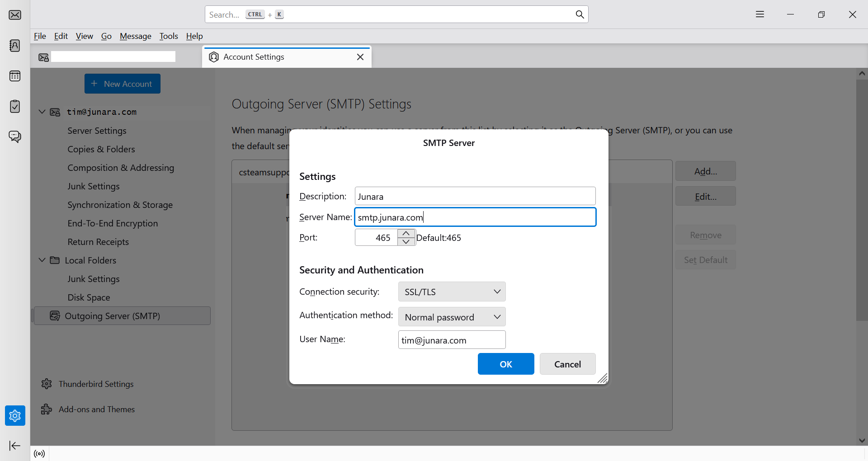The width and height of the screenshot is (868, 461).
Task: Open the Edit menu
Action: pyautogui.click(x=61, y=36)
